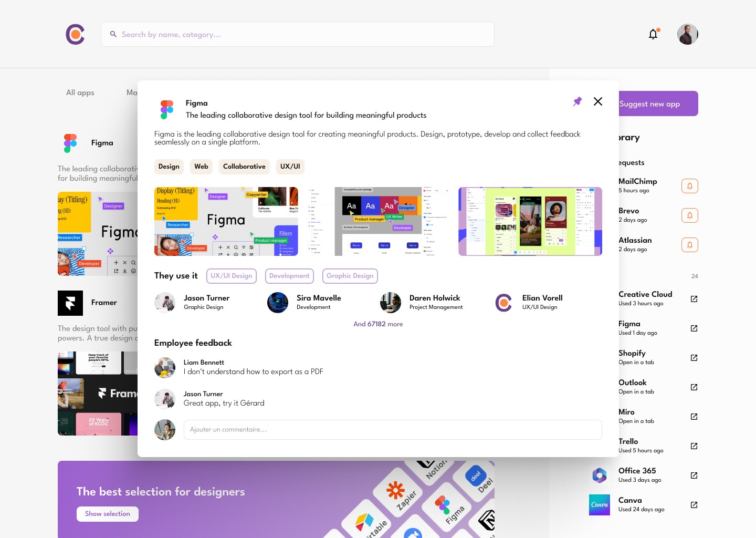Select the Collaborative tag

(x=244, y=167)
